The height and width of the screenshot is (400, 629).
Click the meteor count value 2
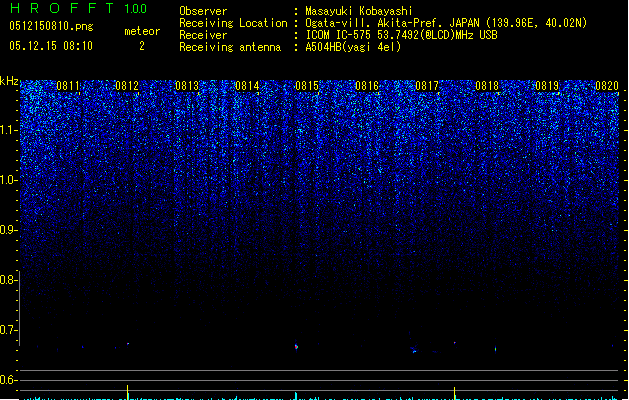click(x=142, y=46)
